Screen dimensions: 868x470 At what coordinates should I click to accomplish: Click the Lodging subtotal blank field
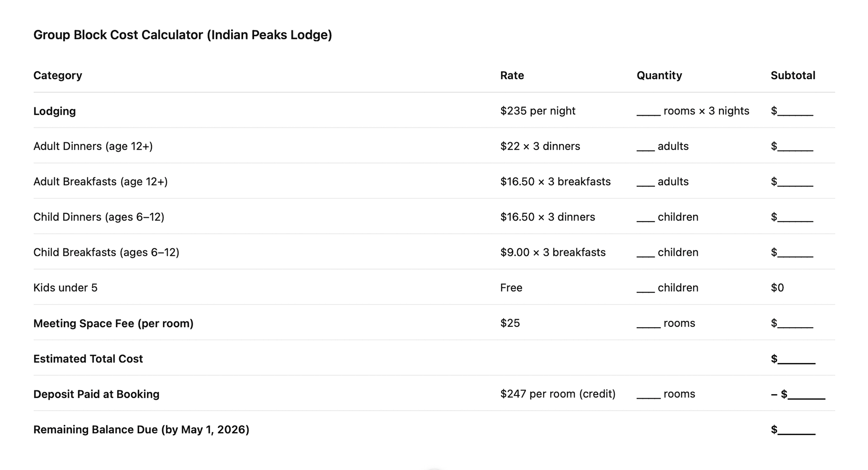[x=795, y=112]
